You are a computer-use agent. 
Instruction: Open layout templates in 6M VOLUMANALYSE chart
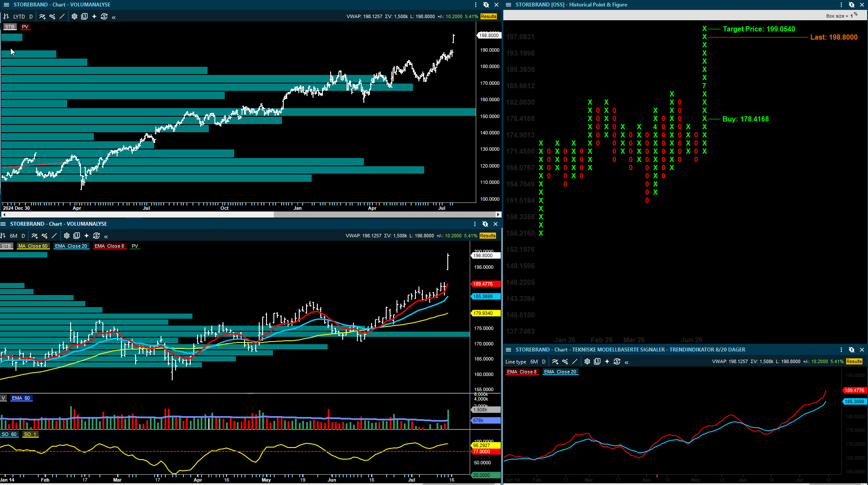point(77,236)
